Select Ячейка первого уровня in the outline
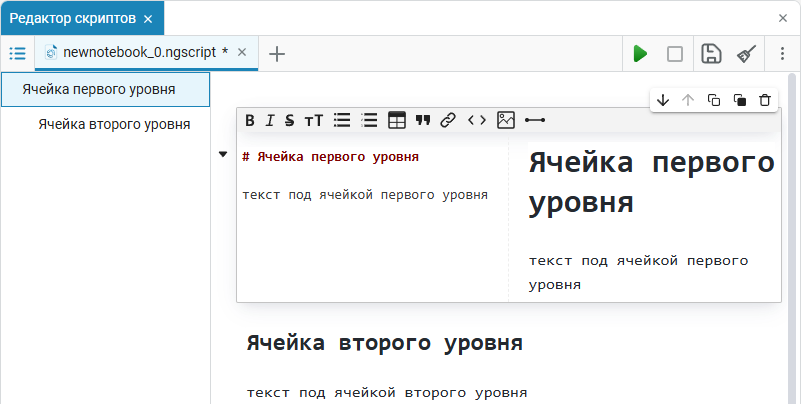Screen dimensions: 801x404 [x=105, y=89]
